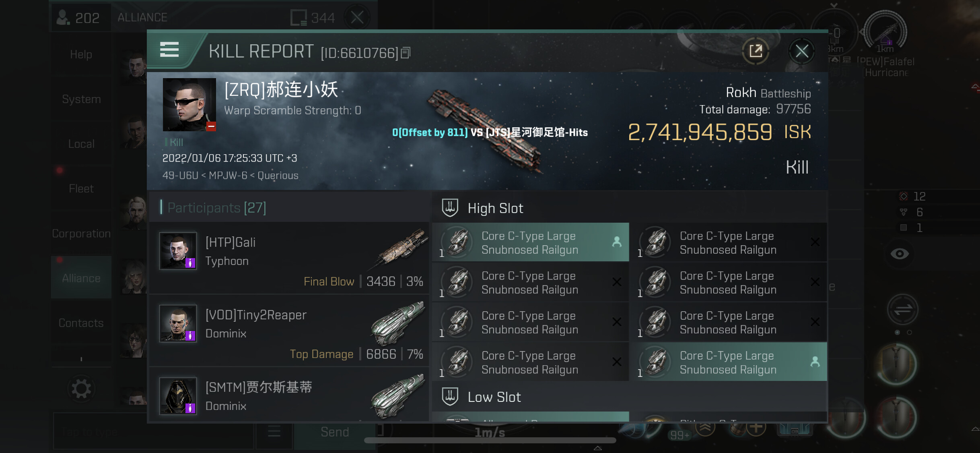Expand the Participants [27] section
The height and width of the screenshot is (453, 980).
(217, 208)
